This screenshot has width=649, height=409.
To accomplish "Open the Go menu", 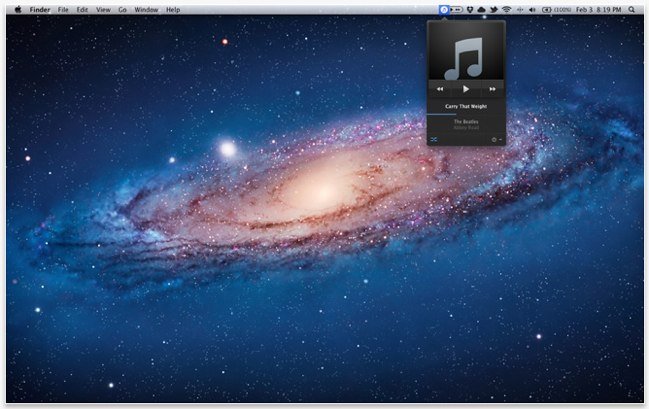I will click(x=122, y=9).
